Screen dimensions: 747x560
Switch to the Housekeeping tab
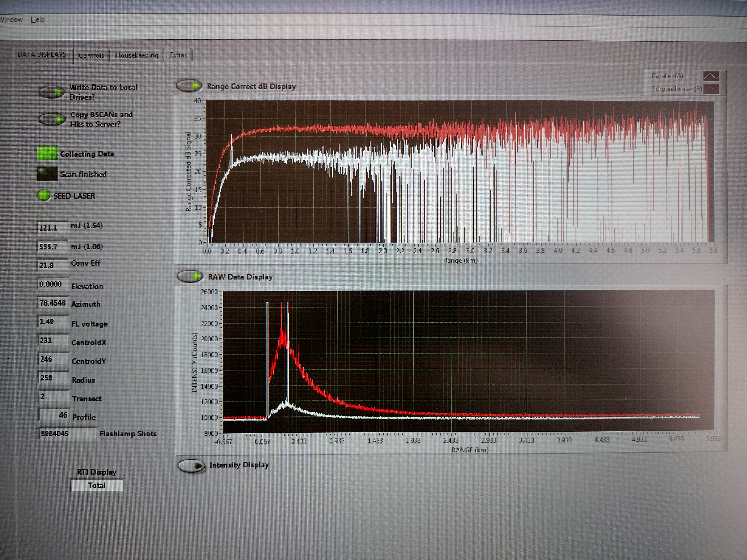point(137,55)
